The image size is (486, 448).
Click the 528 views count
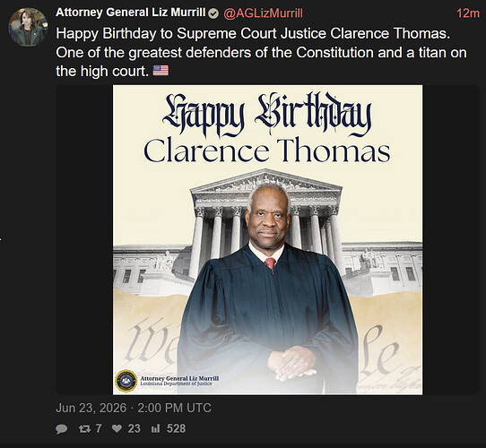click(x=176, y=429)
